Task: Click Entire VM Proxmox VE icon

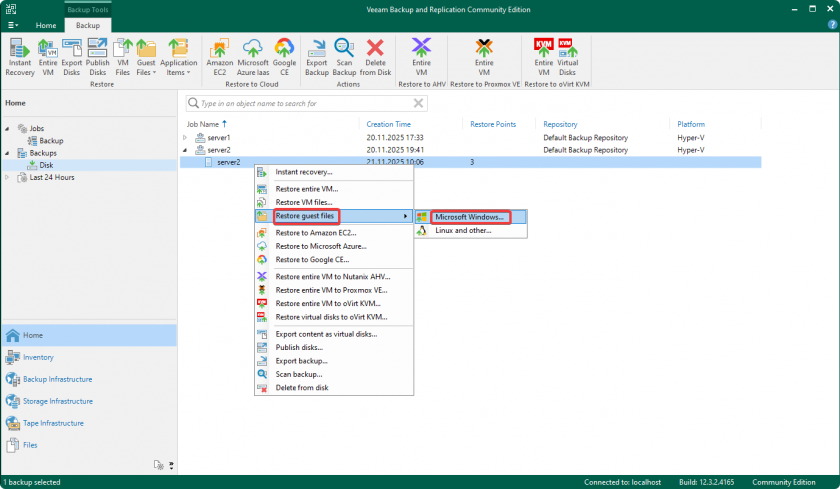Action: [x=484, y=56]
